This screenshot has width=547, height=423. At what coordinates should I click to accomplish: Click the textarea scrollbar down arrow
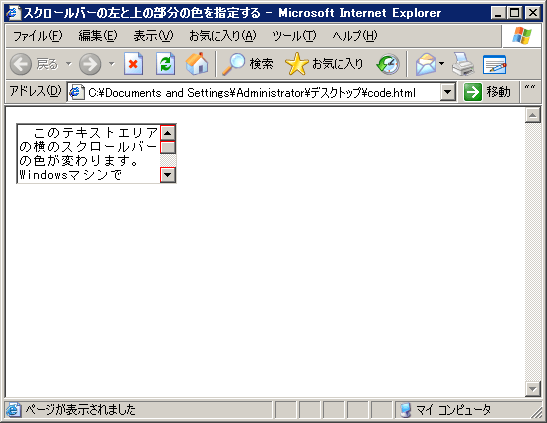point(168,175)
